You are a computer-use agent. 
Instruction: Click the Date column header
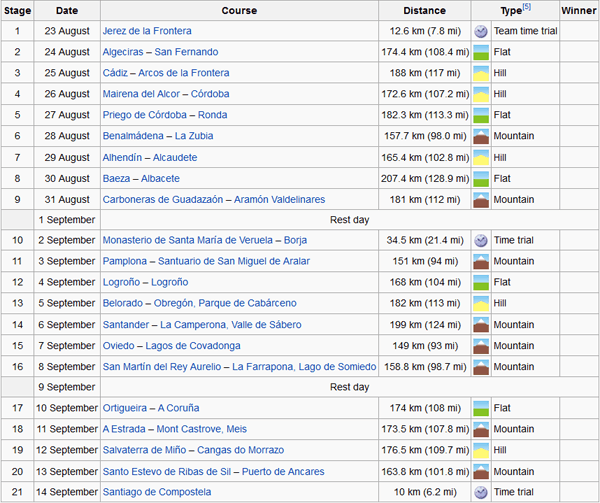tap(67, 11)
